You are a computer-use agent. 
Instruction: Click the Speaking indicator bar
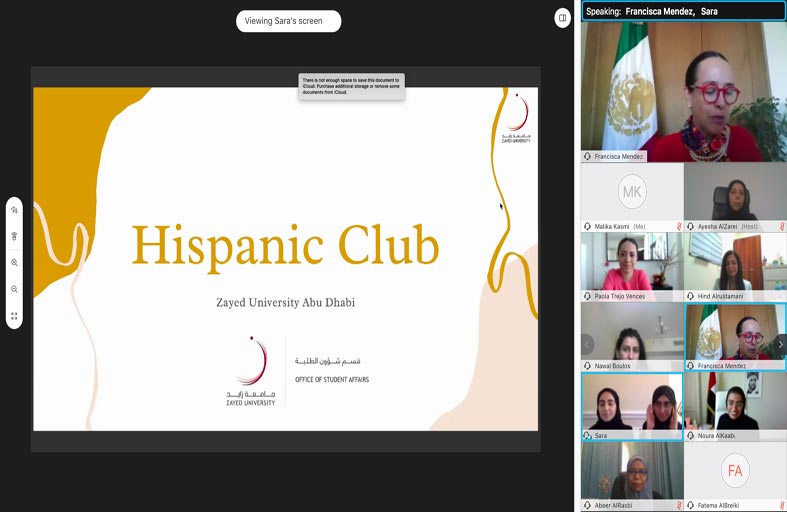pyautogui.click(x=683, y=11)
